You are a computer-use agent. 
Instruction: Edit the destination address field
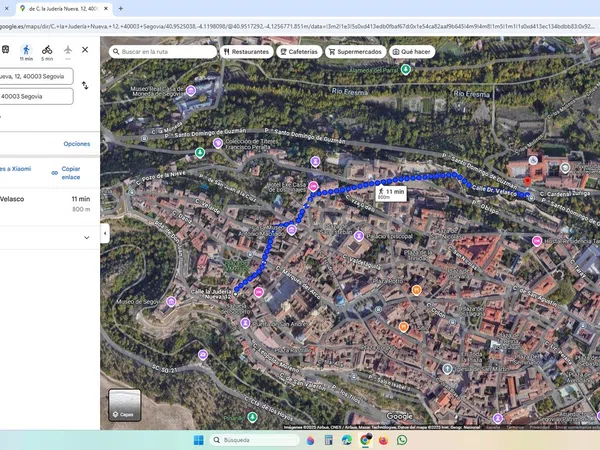coord(36,96)
